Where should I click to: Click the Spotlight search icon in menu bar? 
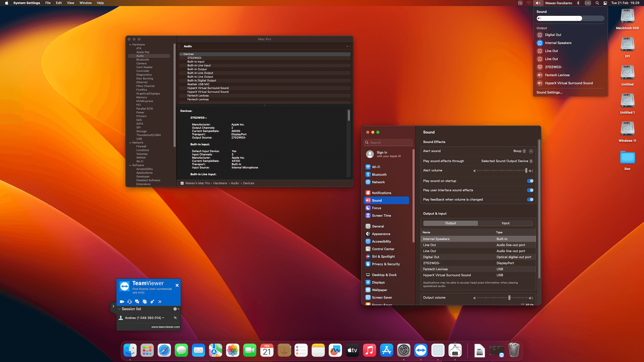click(597, 3)
